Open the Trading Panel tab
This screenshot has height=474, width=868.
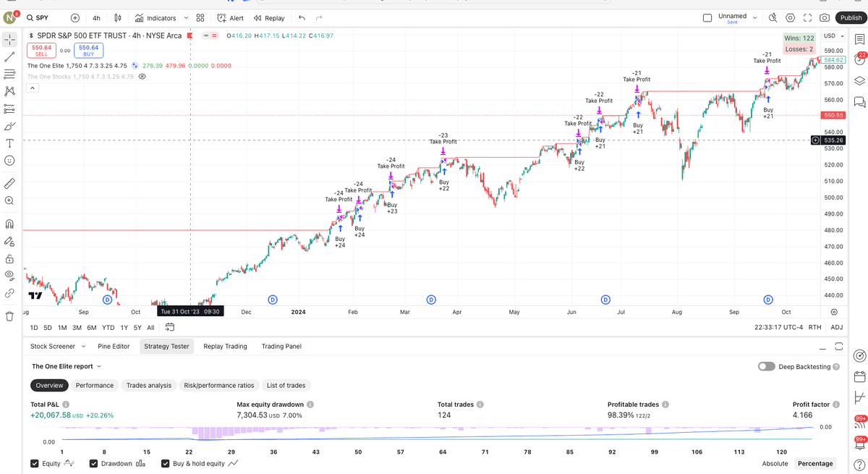281,347
